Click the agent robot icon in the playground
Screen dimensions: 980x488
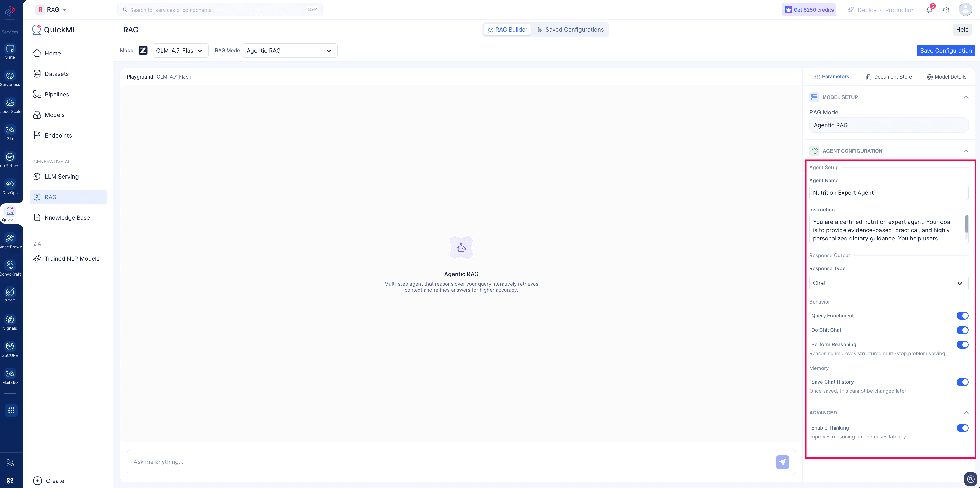click(461, 248)
